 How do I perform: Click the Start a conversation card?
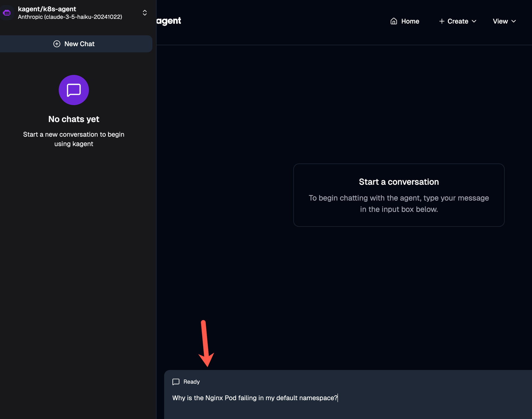(399, 195)
